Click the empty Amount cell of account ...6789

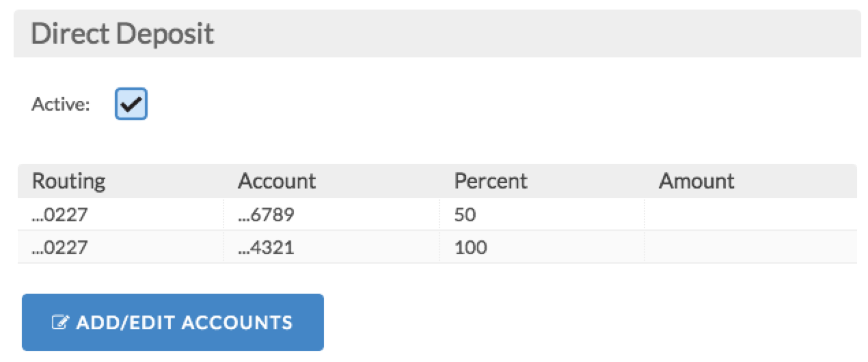tap(750, 214)
